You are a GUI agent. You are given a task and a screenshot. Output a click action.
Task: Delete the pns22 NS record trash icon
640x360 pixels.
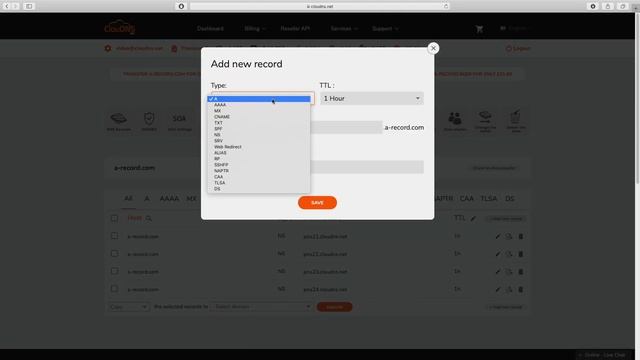coord(520,254)
